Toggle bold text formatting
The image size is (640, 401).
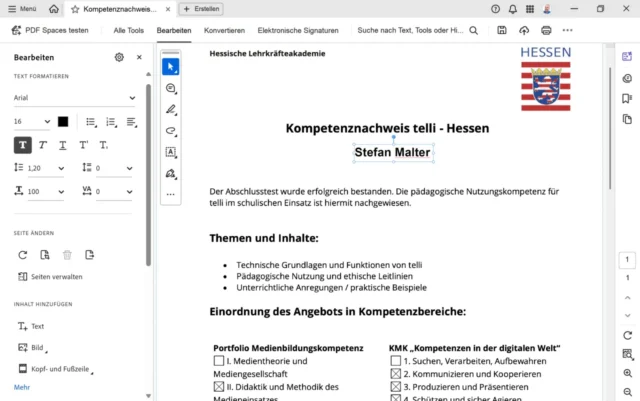coord(23,145)
